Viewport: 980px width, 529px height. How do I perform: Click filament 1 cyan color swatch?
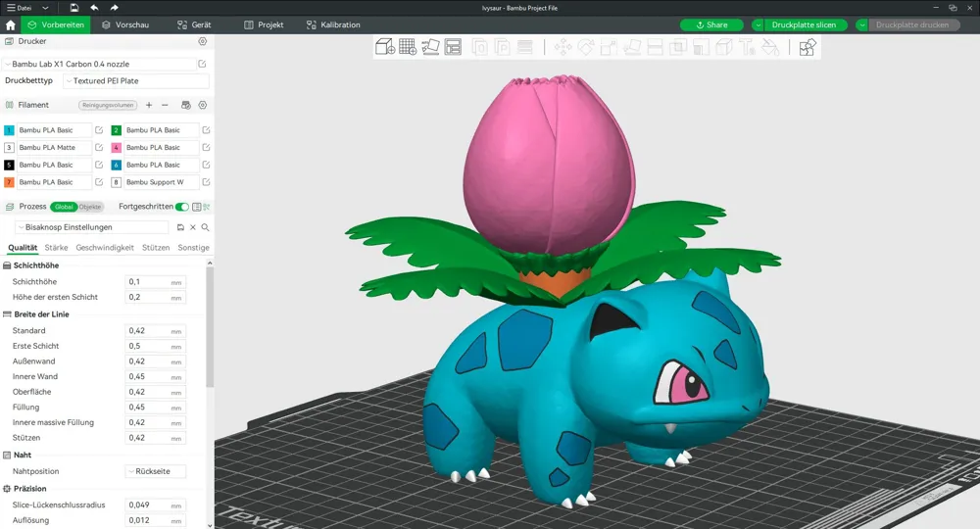[x=9, y=130]
